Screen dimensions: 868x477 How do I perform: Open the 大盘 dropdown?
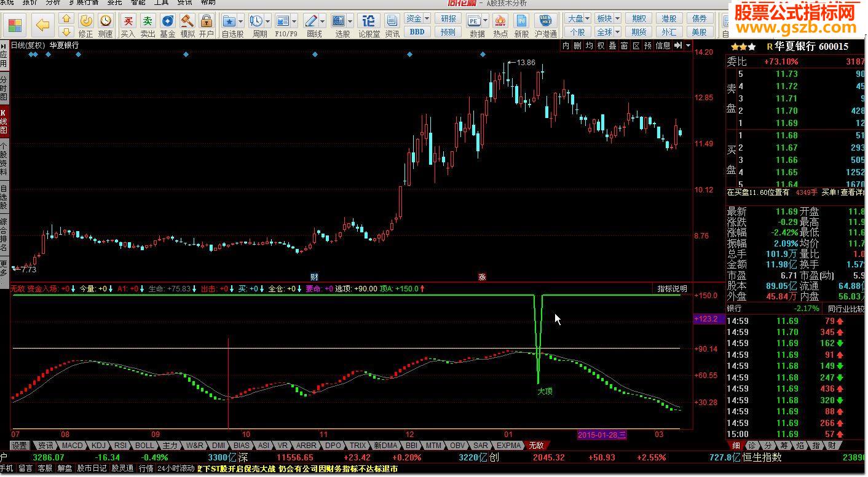tap(578, 19)
